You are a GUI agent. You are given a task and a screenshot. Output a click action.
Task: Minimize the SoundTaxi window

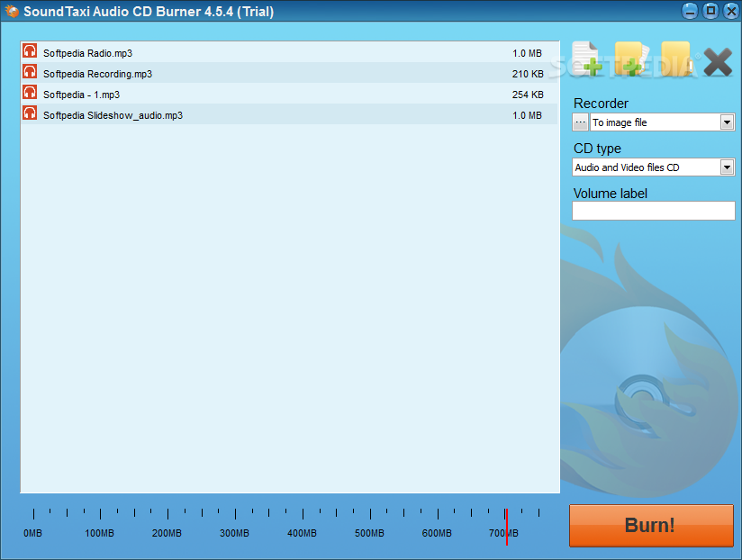690,11
